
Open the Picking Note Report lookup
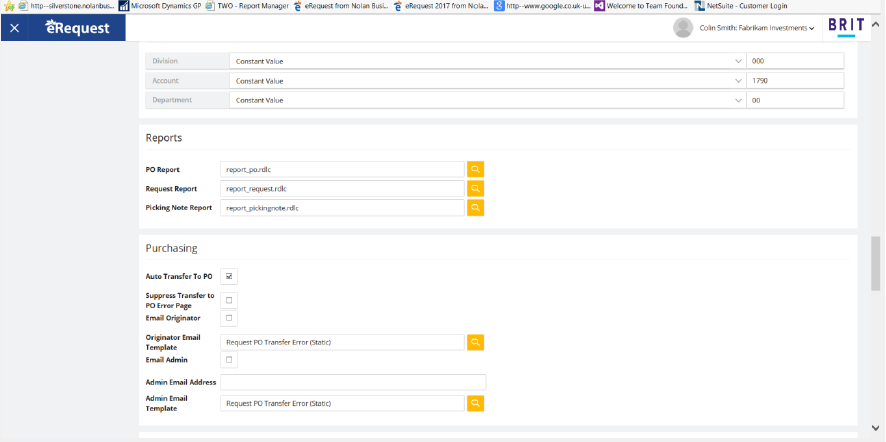pos(476,208)
